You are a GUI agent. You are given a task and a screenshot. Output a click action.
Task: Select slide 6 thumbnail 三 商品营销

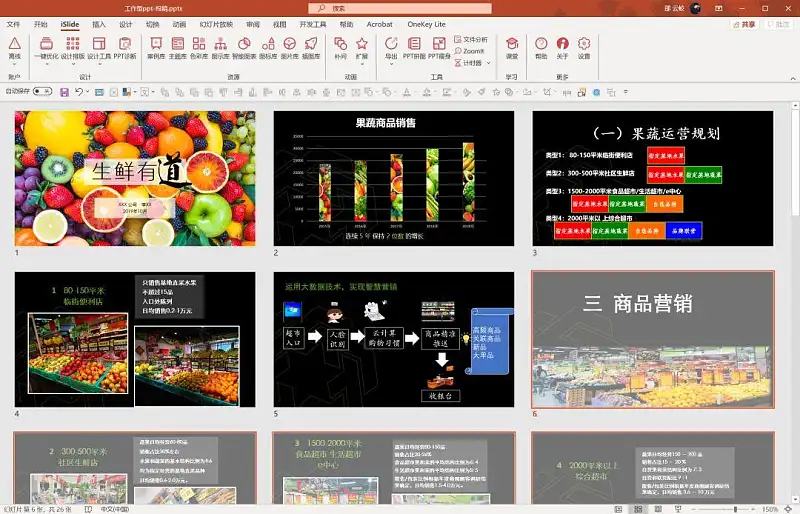(653, 339)
